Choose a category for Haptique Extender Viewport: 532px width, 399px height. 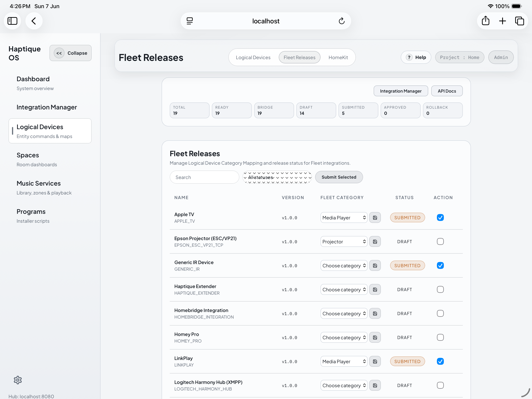click(x=344, y=290)
